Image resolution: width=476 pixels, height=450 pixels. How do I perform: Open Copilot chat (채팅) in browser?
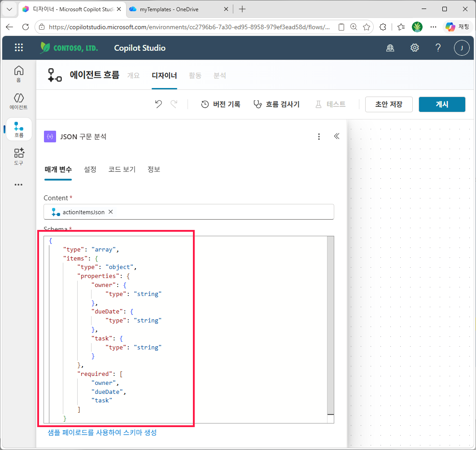tap(457, 27)
